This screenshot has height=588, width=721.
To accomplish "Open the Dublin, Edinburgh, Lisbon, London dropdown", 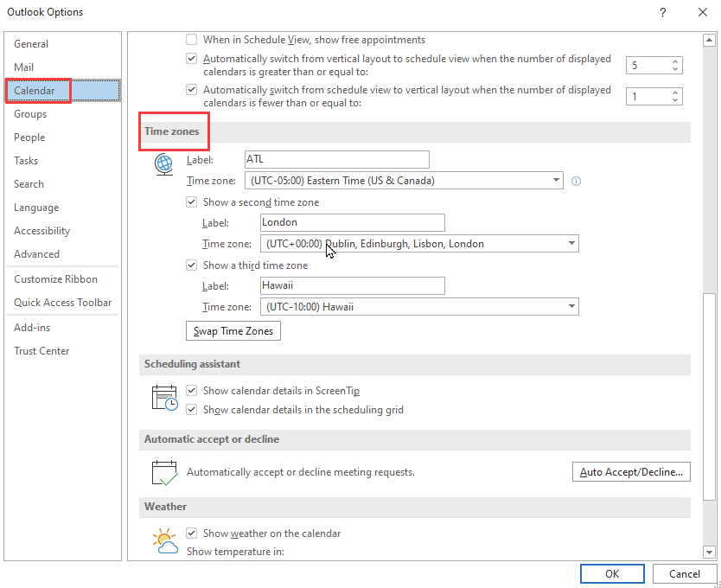I will (571, 243).
